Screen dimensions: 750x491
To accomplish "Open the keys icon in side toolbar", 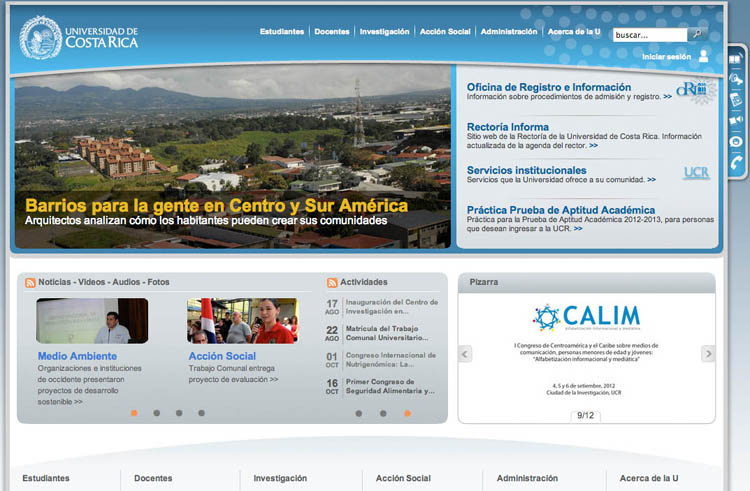I will point(736,79).
